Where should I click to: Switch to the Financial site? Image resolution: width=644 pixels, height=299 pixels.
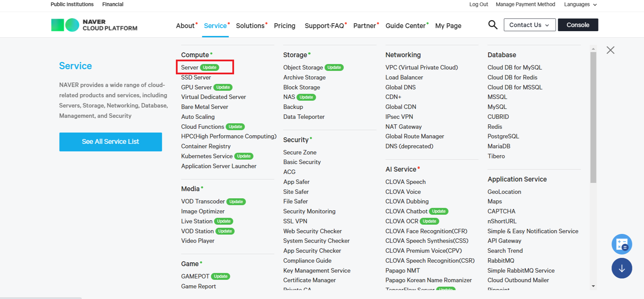coord(113,4)
